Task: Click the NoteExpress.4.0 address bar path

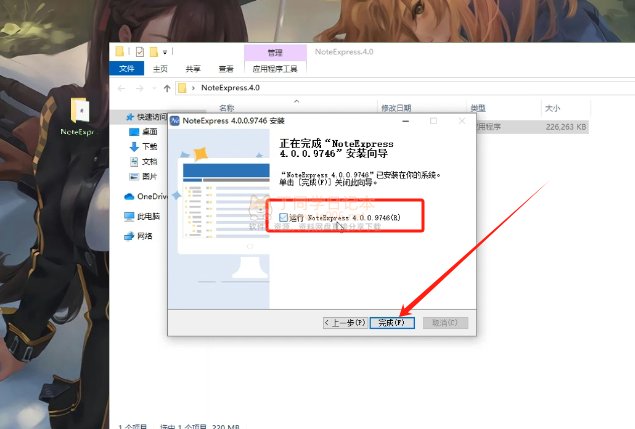Action: click(x=230, y=88)
